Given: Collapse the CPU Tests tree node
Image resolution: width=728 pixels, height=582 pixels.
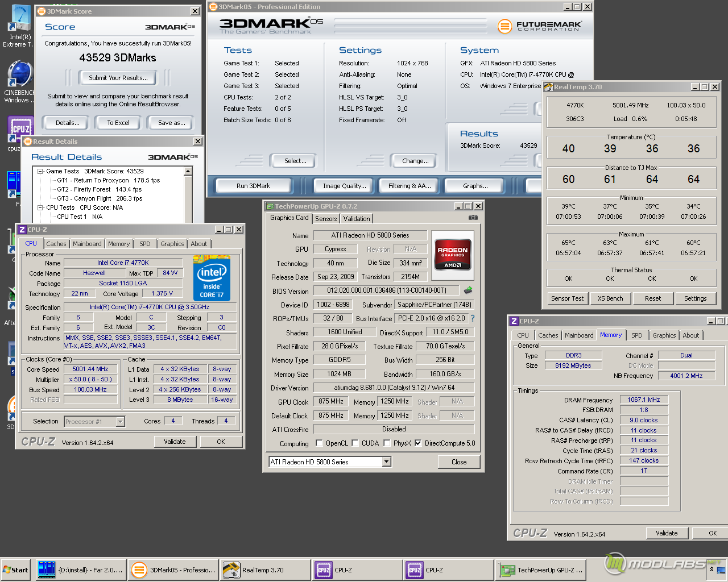Looking at the screenshot, I should 40,207.
